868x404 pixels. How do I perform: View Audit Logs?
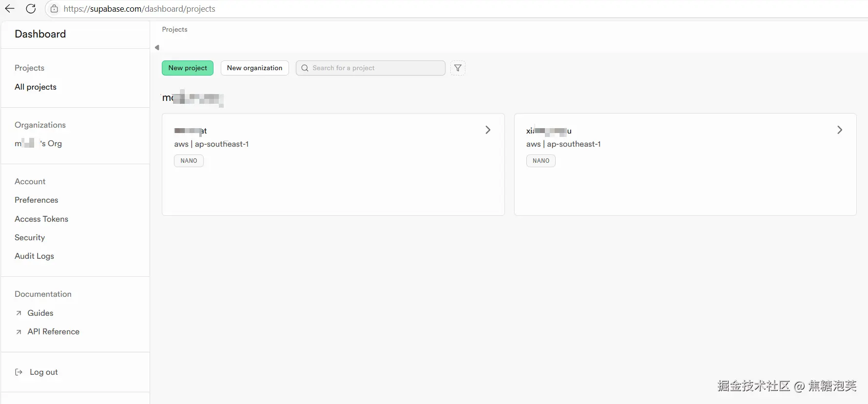click(34, 256)
